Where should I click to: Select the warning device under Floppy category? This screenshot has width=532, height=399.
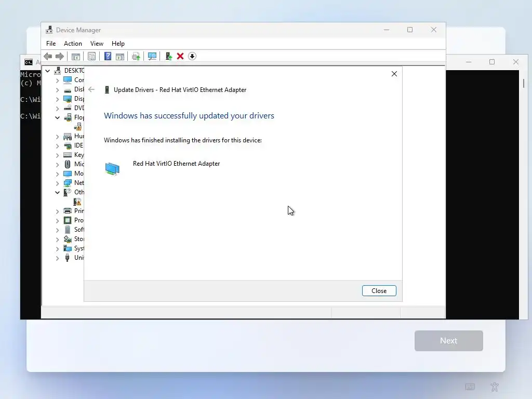(78, 127)
